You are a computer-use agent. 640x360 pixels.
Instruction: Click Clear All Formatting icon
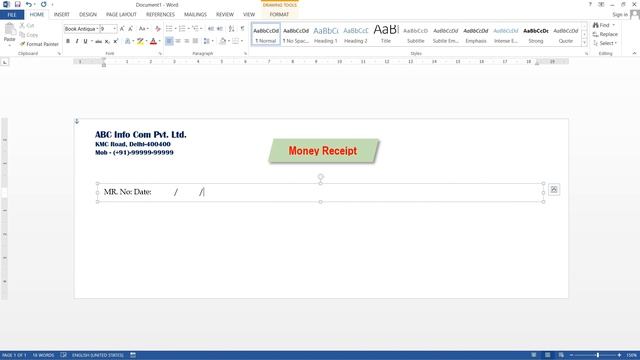pos(158,29)
